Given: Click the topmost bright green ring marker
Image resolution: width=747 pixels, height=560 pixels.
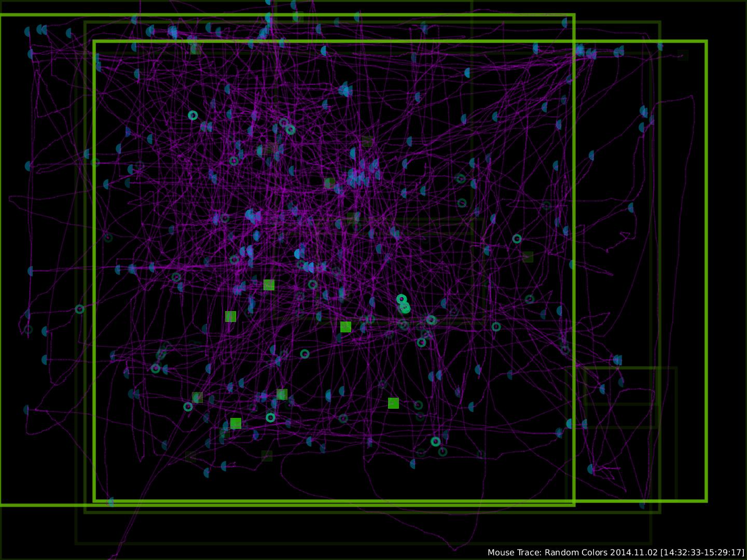Looking at the screenshot, I should 193,115.
